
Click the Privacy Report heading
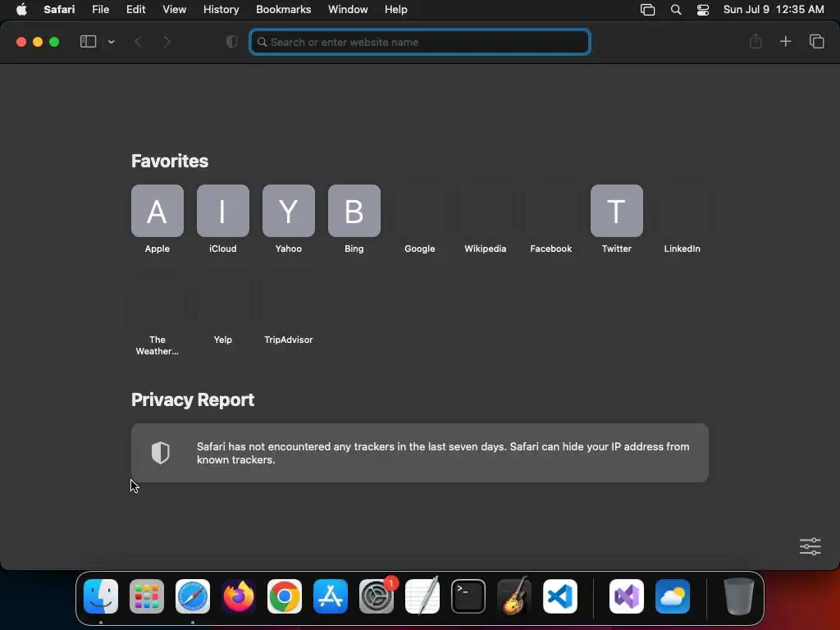coord(193,399)
